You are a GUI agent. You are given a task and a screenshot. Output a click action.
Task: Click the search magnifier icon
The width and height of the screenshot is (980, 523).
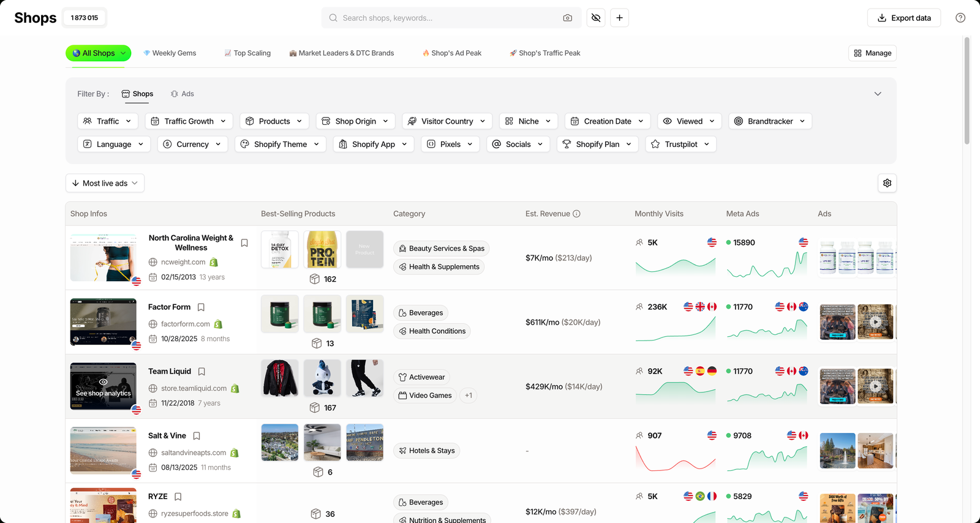point(333,18)
